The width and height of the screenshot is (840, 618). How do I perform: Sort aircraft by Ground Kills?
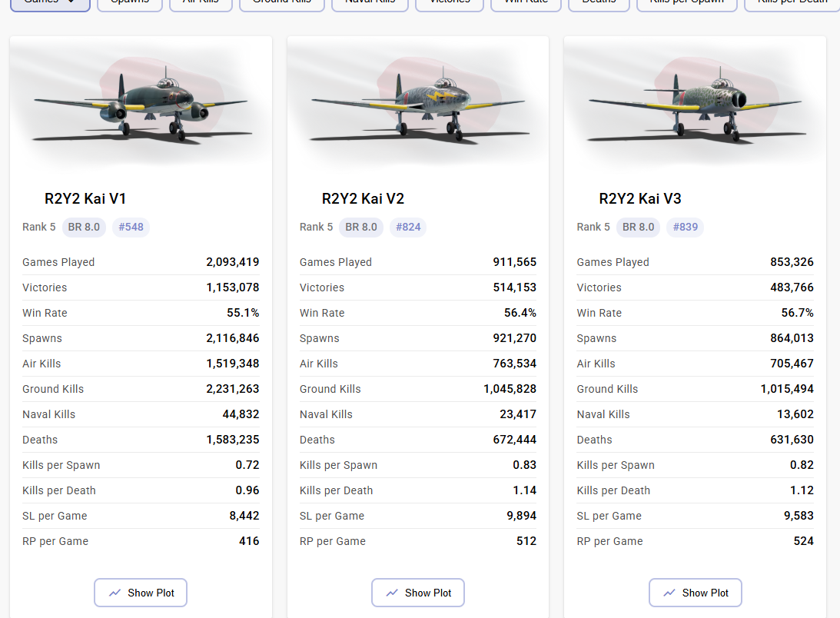[282, 3]
